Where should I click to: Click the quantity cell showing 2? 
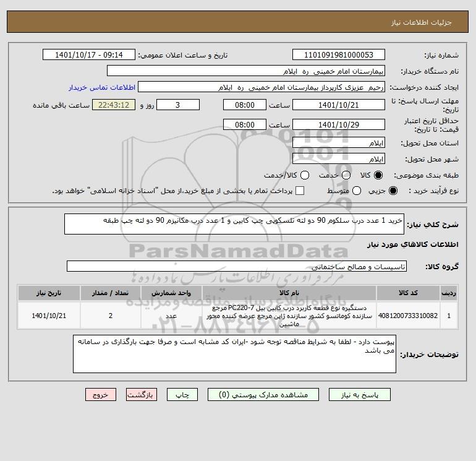pyautogui.click(x=111, y=316)
